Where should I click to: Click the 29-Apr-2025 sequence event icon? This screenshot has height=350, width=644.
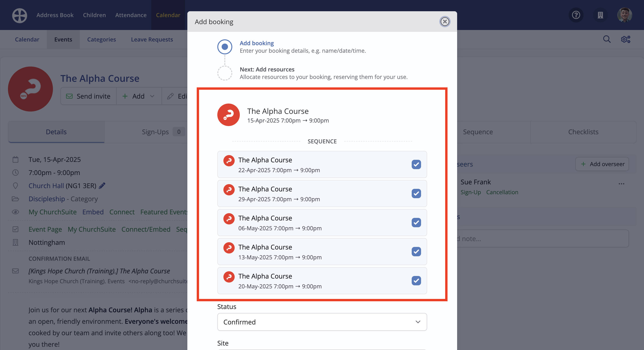point(229,190)
